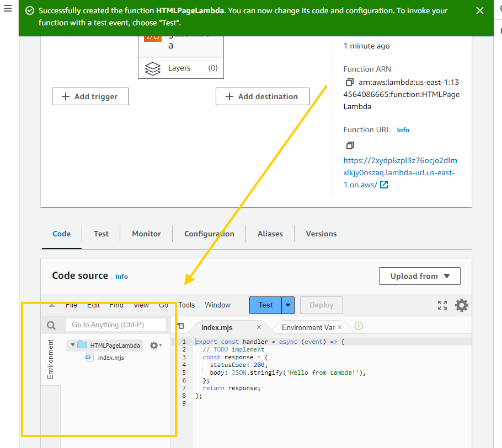This screenshot has height=448, width=502.
Task: Click the Go to Anything search field
Action: (116, 325)
